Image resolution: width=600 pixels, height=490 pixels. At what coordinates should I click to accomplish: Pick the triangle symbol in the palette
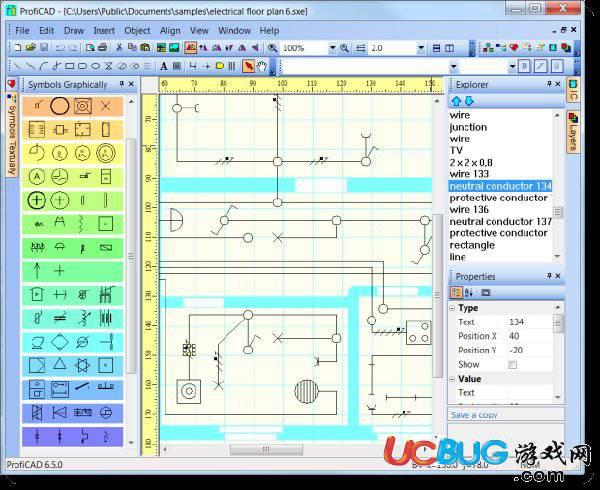pyautogui.click(x=60, y=364)
